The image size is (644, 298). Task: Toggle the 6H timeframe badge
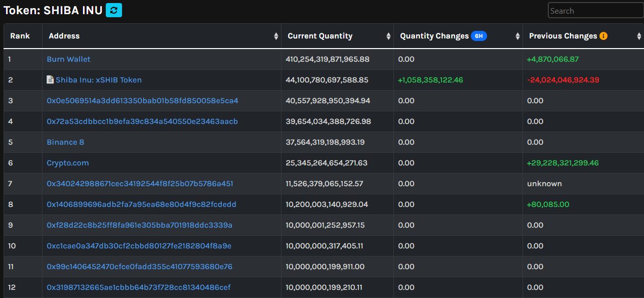pyautogui.click(x=479, y=36)
